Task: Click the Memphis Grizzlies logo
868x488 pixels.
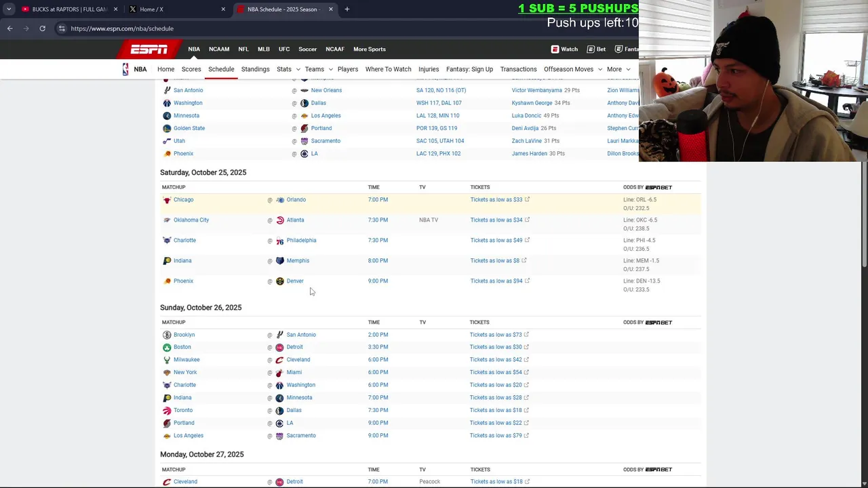Action: (280, 261)
